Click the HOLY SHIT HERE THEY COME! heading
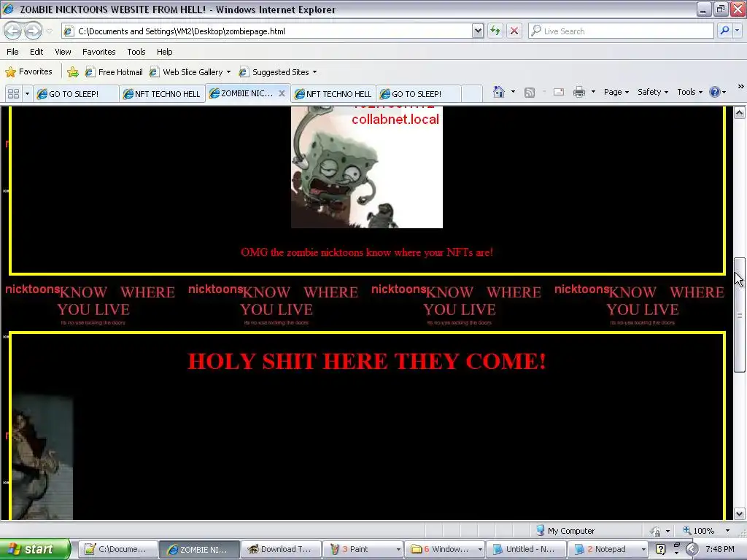This screenshot has width=747, height=560. tap(367, 361)
